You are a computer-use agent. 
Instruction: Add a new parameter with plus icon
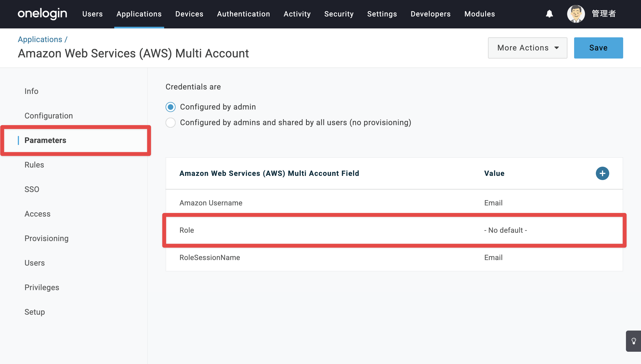[602, 173]
